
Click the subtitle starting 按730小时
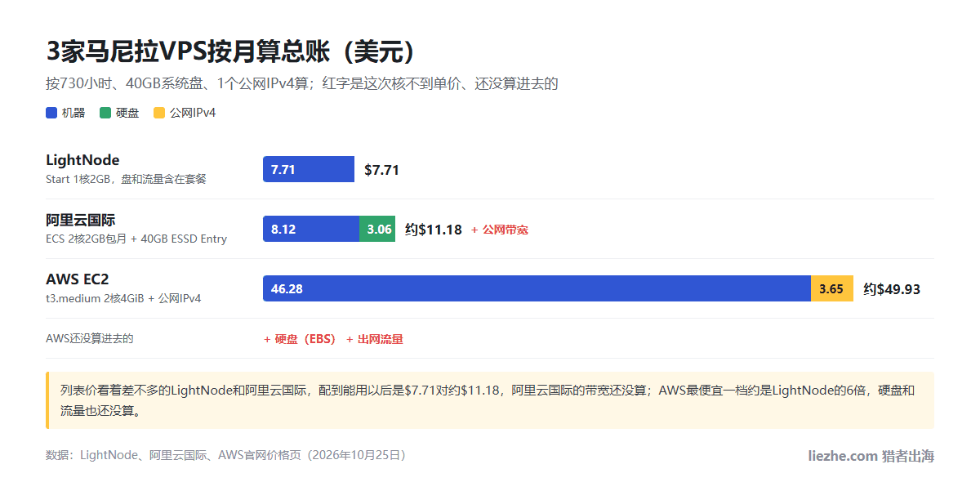302,83
